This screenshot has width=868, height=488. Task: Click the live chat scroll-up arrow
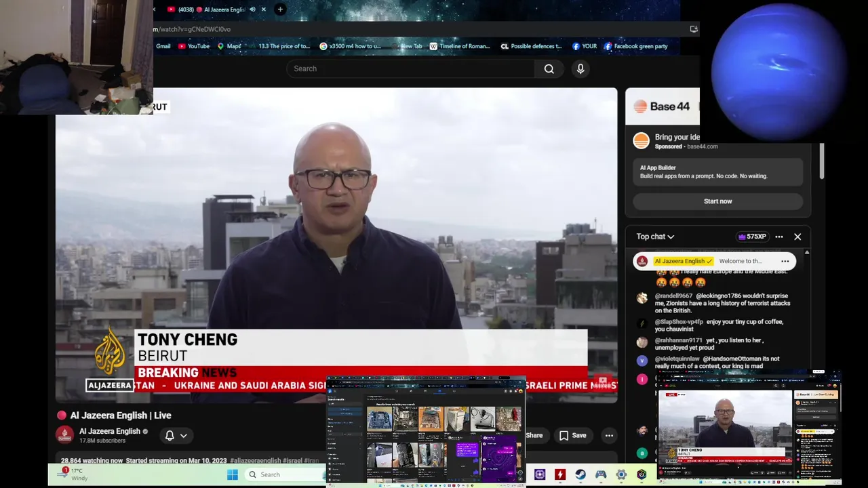click(x=806, y=253)
